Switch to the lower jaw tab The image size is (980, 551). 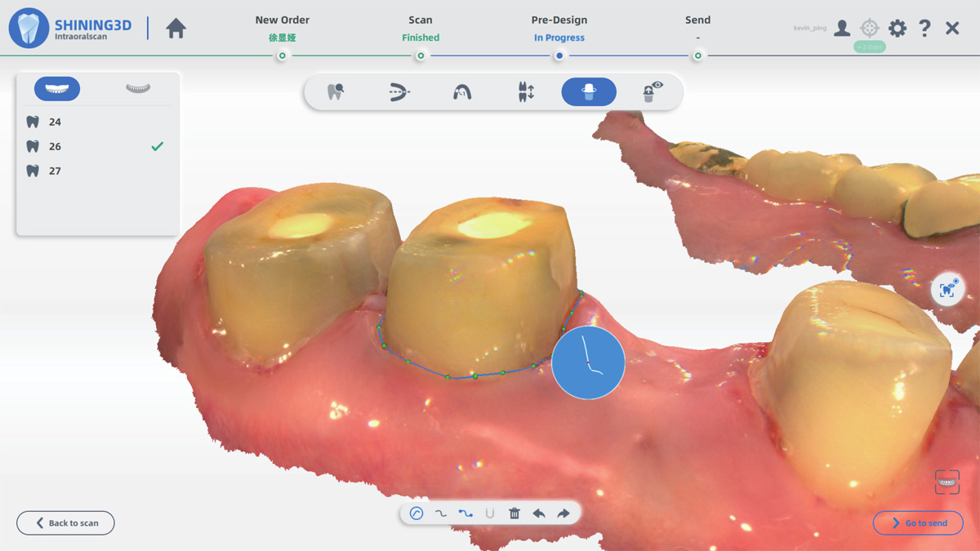pos(137,88)
